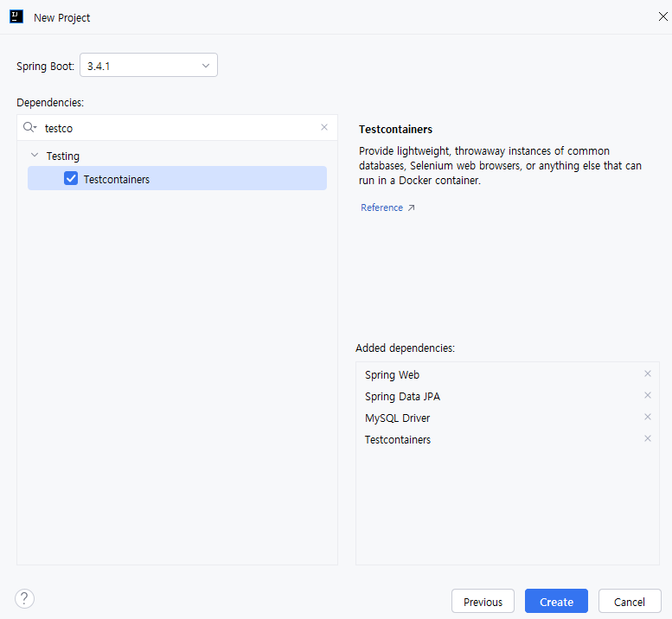Open the Testcontainers Reference link

point(387,207)
